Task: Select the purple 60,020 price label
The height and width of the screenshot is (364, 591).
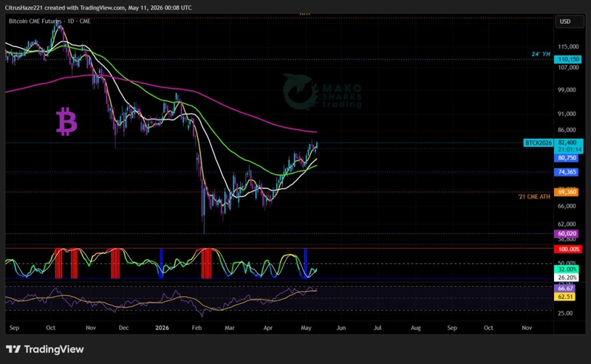Action: pyautogui.click(x=567, y=233)
